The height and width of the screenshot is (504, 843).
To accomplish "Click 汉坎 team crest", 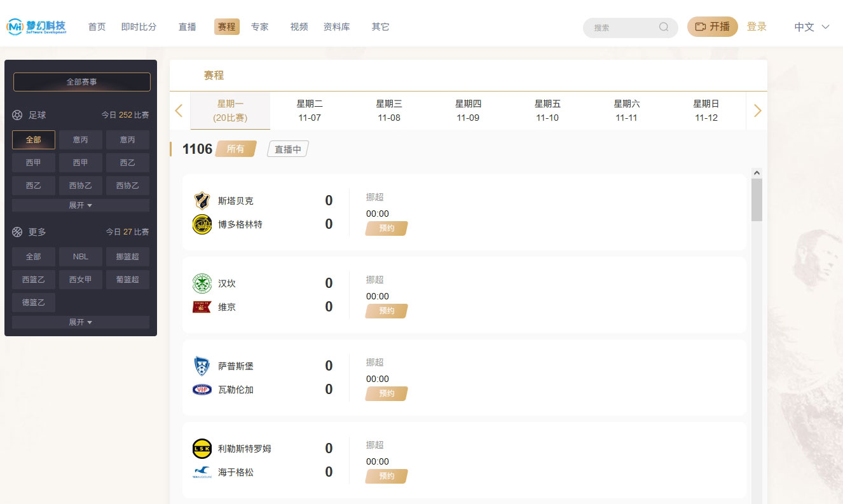I will click(x=202, y=283).
